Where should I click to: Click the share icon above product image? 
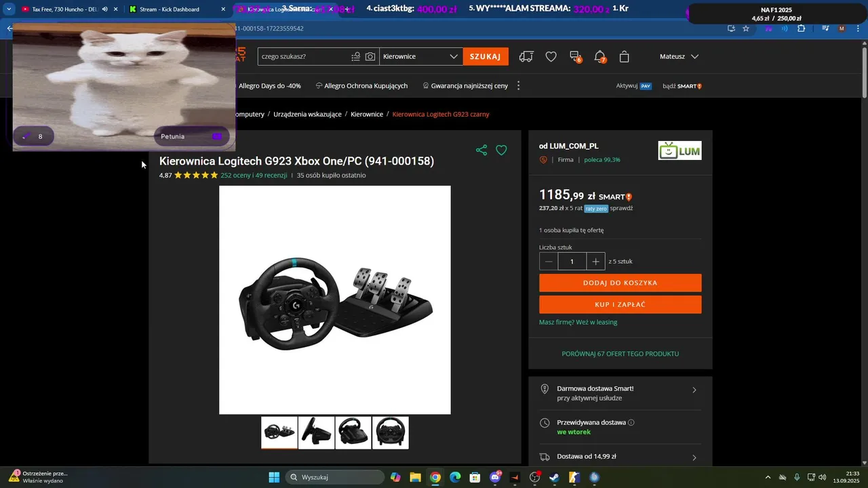click(x=481, y=150)
